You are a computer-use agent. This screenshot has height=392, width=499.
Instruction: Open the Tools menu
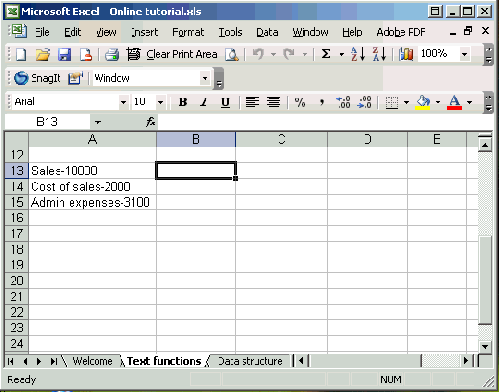(x=230, y=32)
